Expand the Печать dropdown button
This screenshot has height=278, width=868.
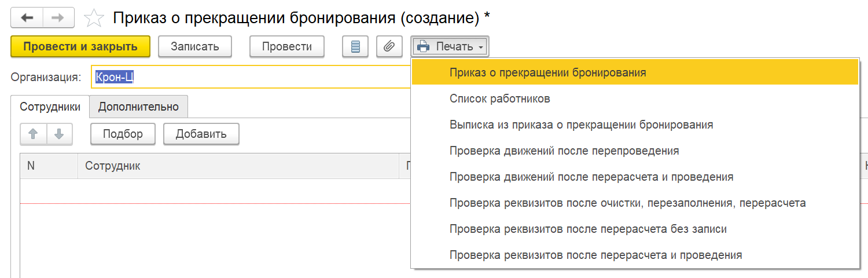tap(450, 47)
